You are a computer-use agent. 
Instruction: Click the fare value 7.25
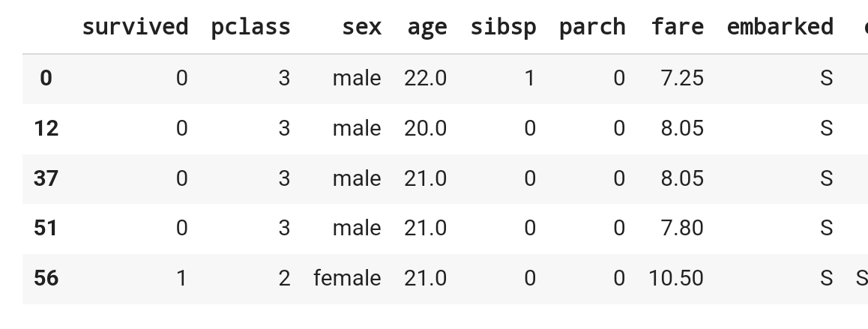click(x=682, y=79)
